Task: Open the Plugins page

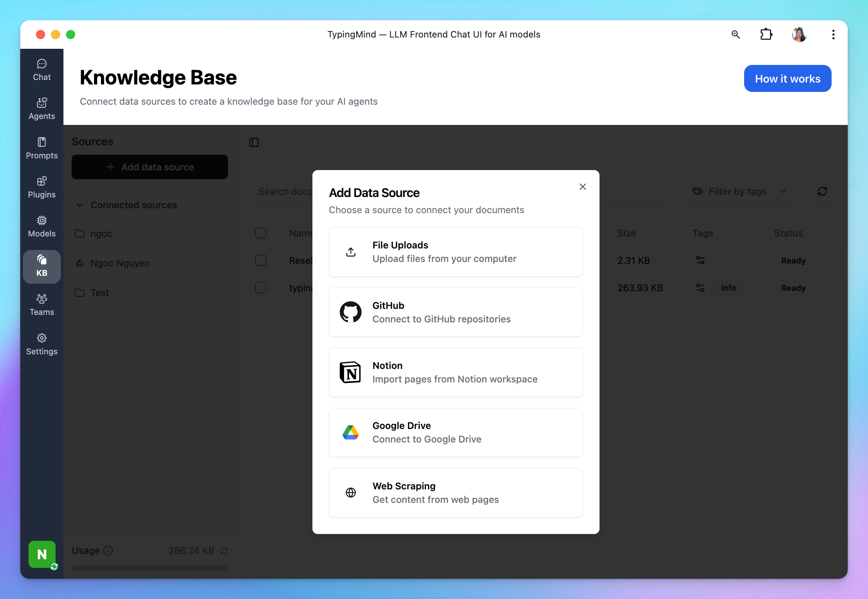Action: (x=42, y=187)
